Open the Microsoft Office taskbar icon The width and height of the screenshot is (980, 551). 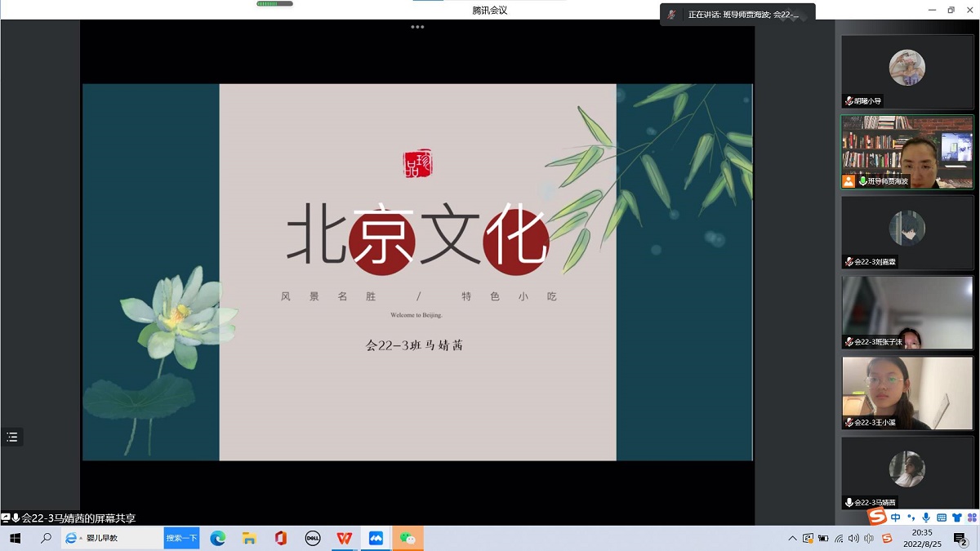click(x=281, y=539)
